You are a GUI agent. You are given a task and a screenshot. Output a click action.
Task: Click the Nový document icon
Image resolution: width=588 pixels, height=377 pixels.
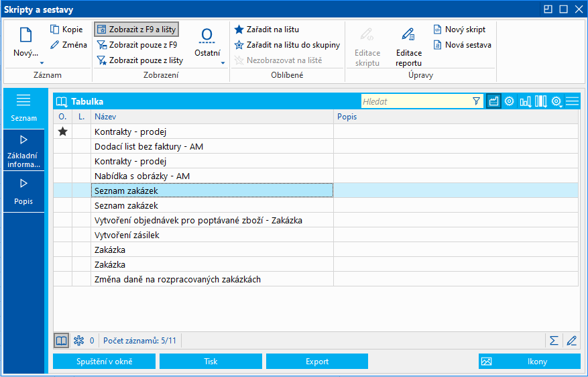tap(25, 35)
